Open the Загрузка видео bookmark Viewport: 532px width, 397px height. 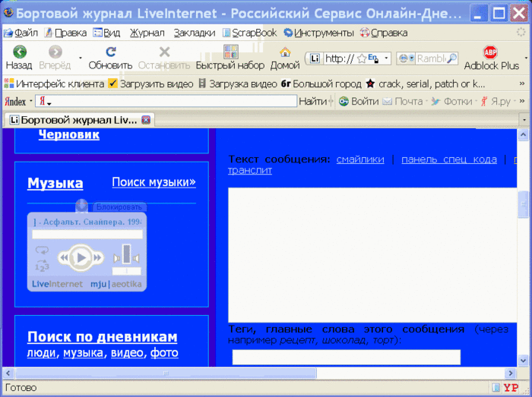[237, 83]
